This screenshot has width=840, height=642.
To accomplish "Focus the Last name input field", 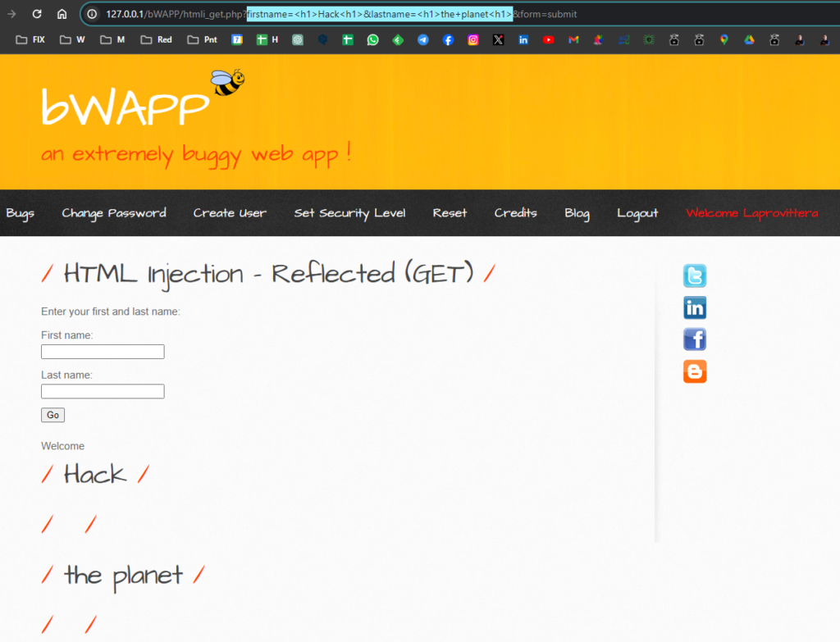I will pyautogui.click(x=103, y=391).
